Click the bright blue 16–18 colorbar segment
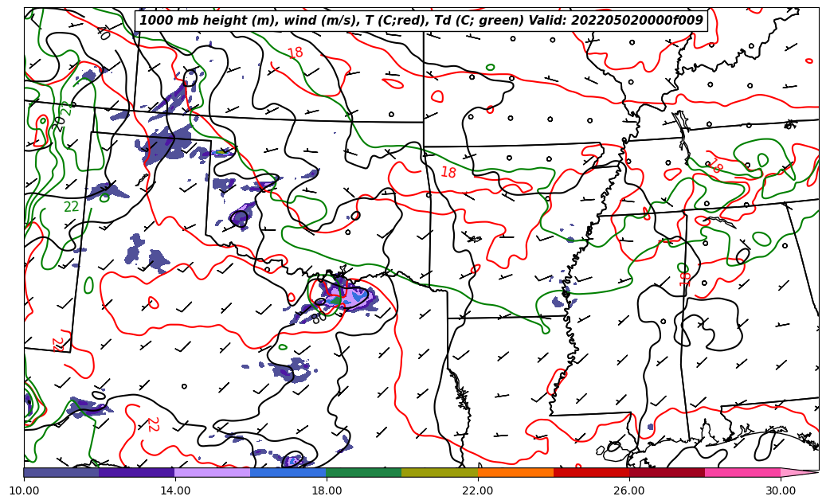Viewport: 826px width, 504px height. click(x=288, y=472)
